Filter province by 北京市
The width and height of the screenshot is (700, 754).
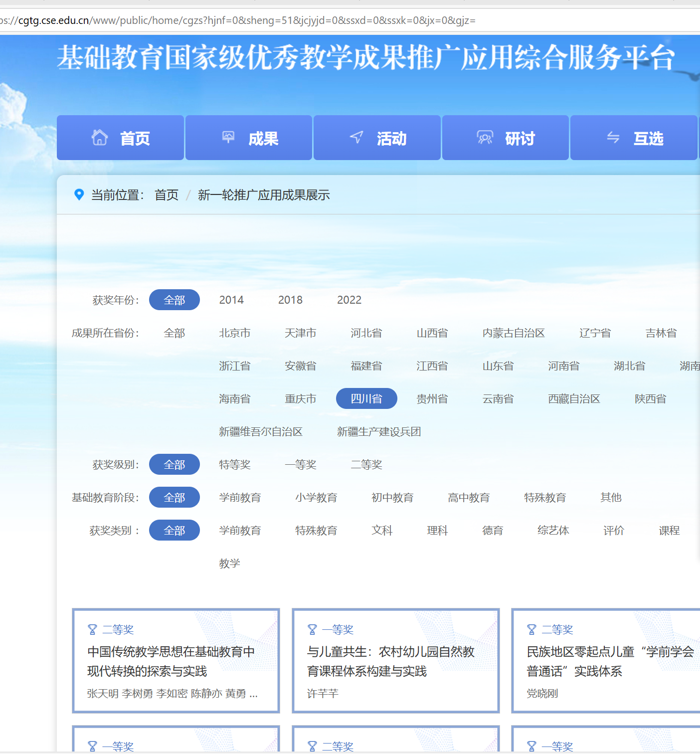pyautogui.click(x=235, y=333)
